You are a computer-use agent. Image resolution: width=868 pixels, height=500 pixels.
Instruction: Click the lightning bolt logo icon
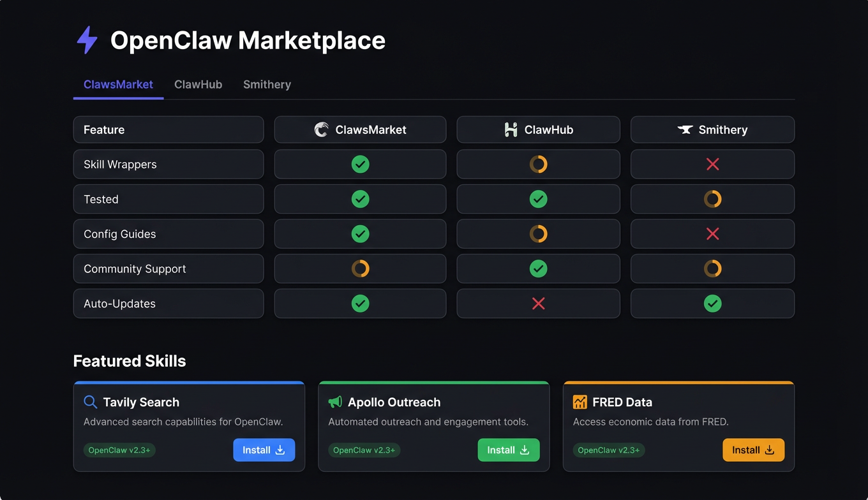coord(87,40)
